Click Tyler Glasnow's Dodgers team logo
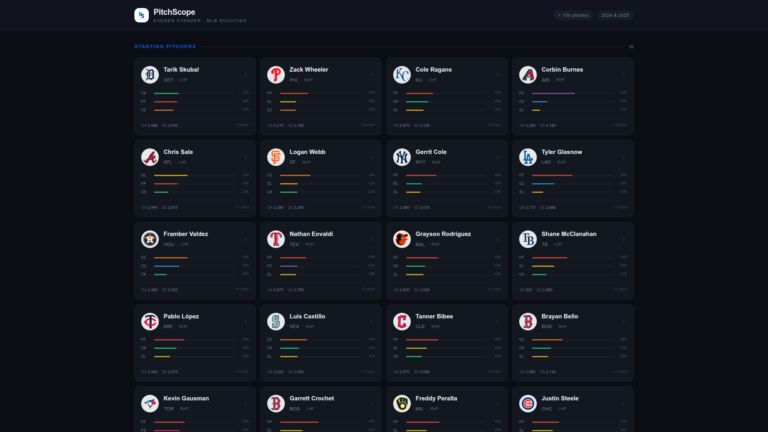The image size is (768, 432). click(x=528, y=157)
